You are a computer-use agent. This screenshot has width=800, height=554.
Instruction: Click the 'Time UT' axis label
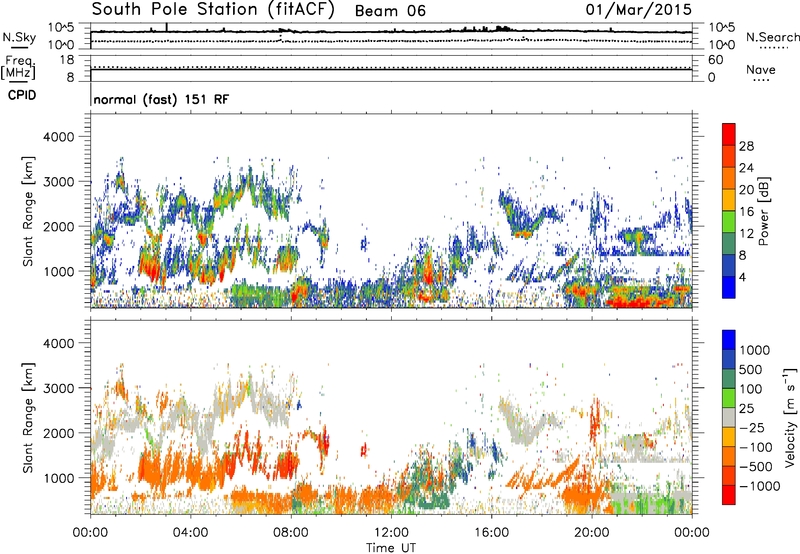tap(391, 548)
